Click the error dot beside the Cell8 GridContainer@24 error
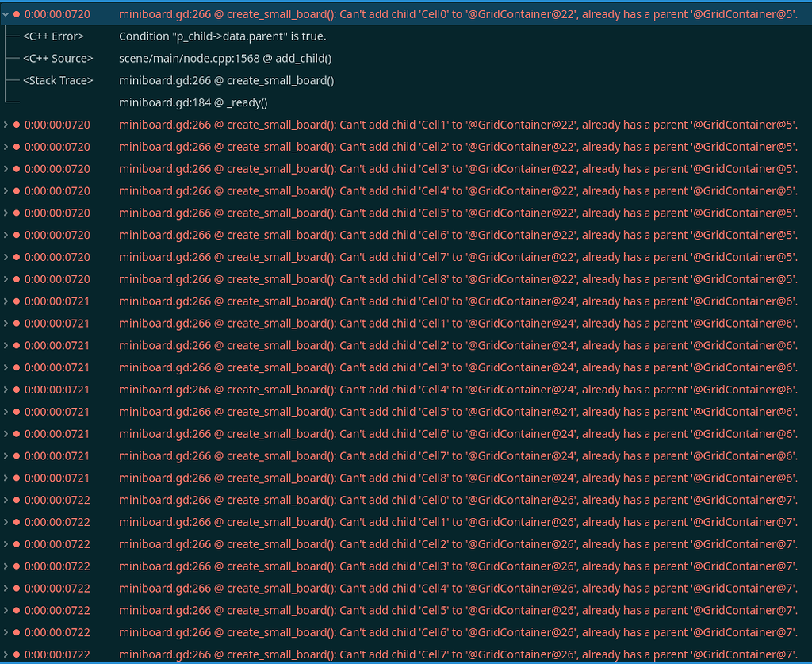The width and height of the screenshot is (812, 664). 17,478
